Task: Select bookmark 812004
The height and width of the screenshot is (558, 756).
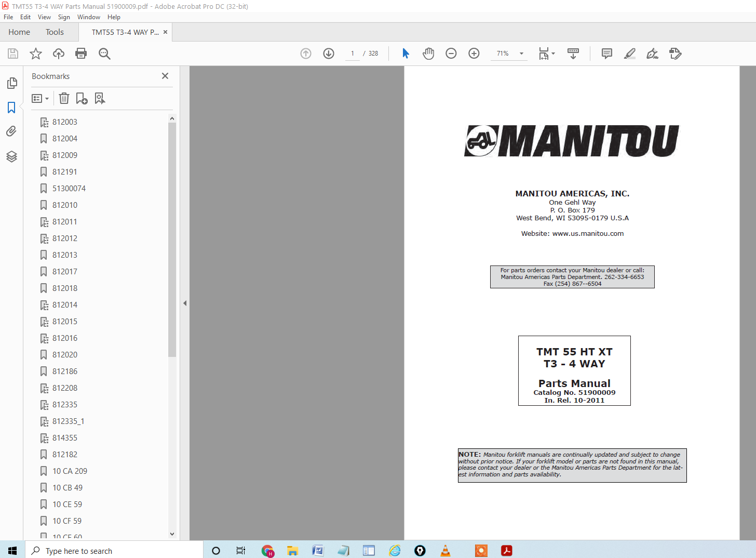Action: tap(65, 139)
